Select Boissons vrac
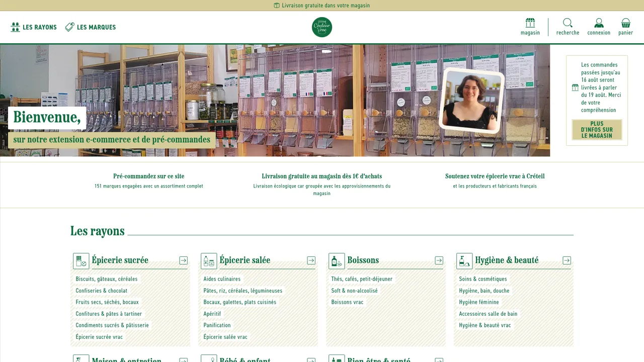644x362 pixels. pyautogui.click(x=347, y=302)
